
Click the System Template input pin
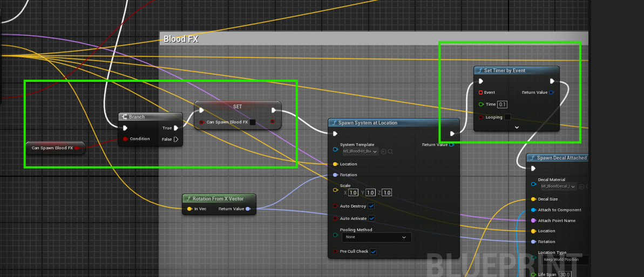336,149
